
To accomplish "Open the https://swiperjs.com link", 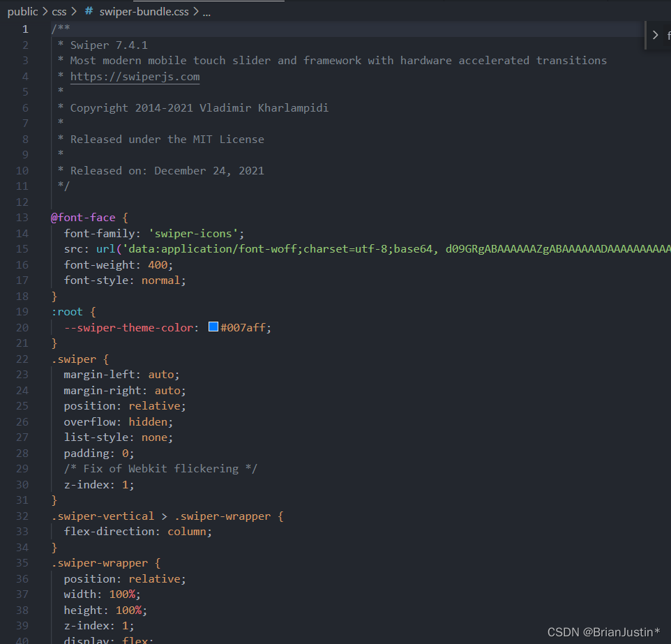I will 135,76.
